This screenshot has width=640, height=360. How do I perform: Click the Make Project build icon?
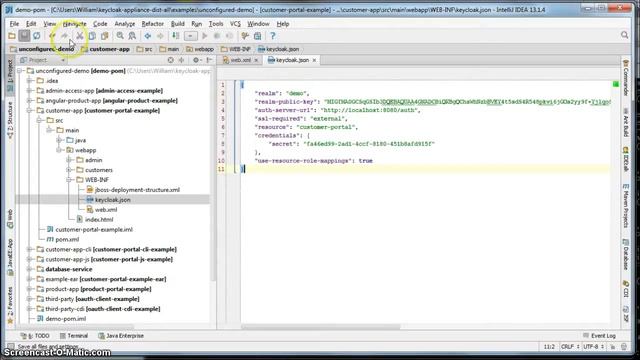tap(176, 36)
